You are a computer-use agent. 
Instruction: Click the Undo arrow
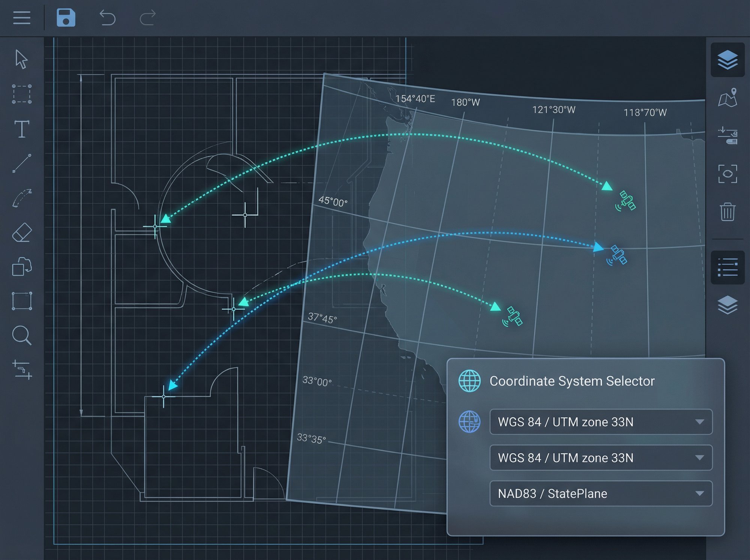coord(108,17)
